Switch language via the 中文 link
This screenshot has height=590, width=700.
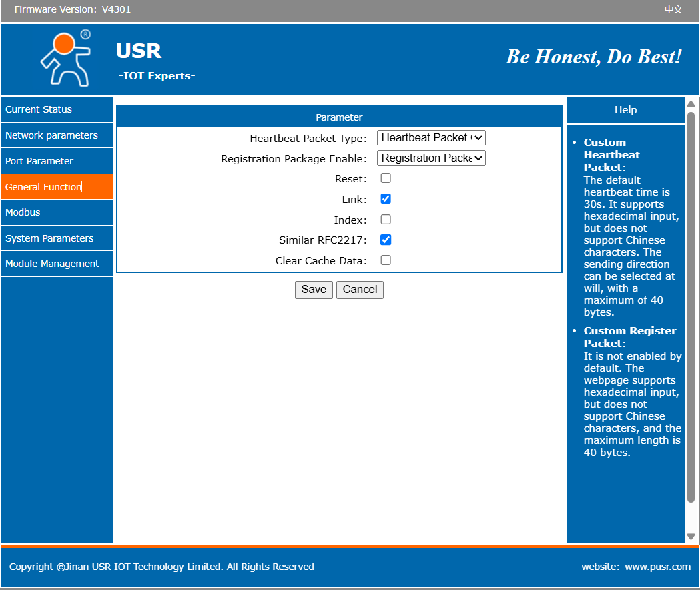(x=673, y=9)
